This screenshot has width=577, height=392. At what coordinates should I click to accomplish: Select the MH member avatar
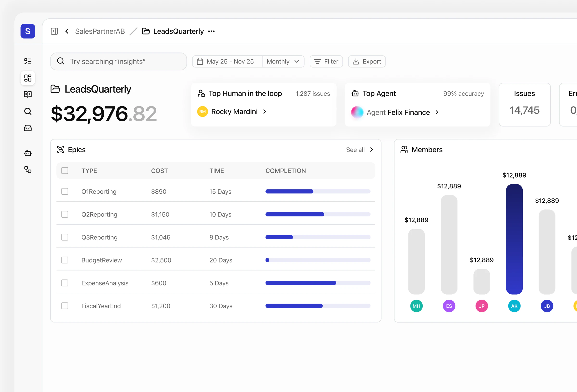point(417,306)
